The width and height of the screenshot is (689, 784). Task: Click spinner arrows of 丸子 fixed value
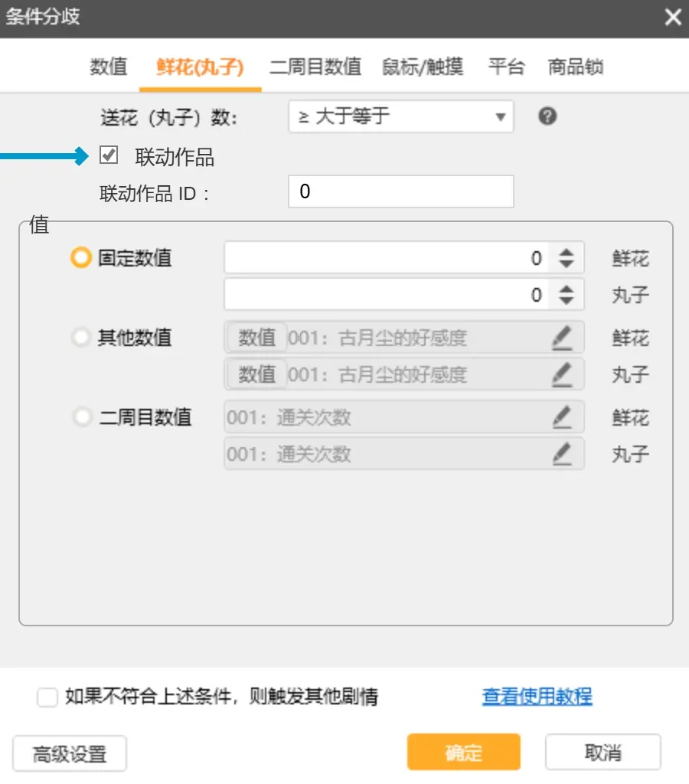pos(566,295)
